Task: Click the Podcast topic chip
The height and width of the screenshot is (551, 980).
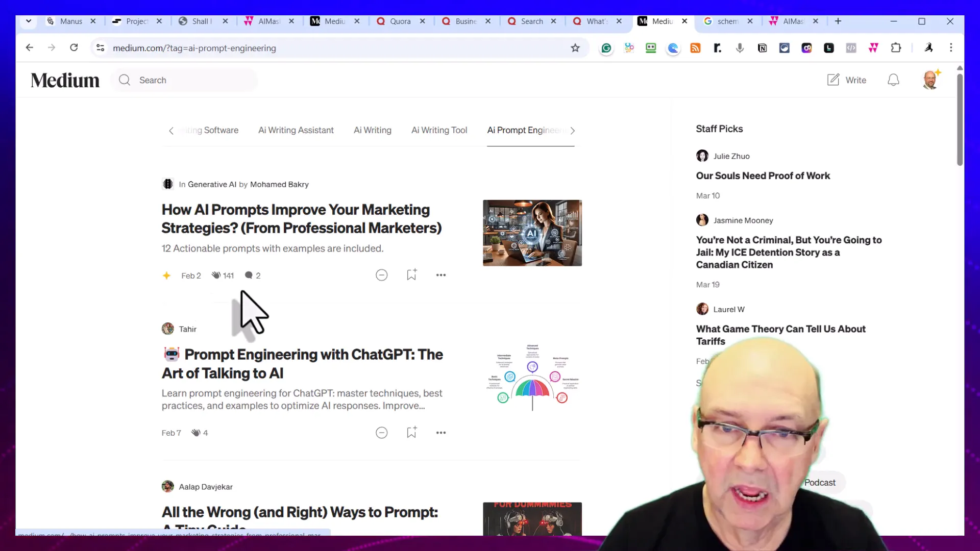Action: pyautogui.click(x=820, y=483)
